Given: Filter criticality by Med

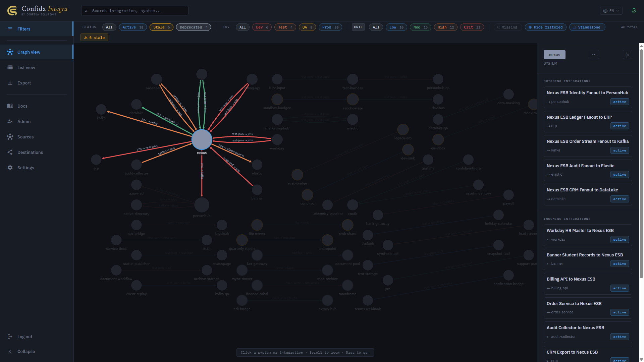Looking at the screenshot, I should [x=421, y=27].
